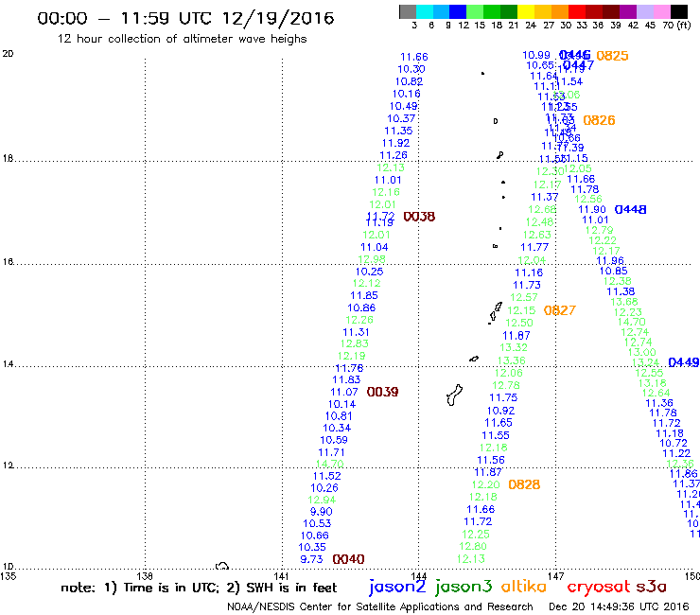Click the wave height value '11.90'
This screenshot has height=615, width=700.
(592, 209)
